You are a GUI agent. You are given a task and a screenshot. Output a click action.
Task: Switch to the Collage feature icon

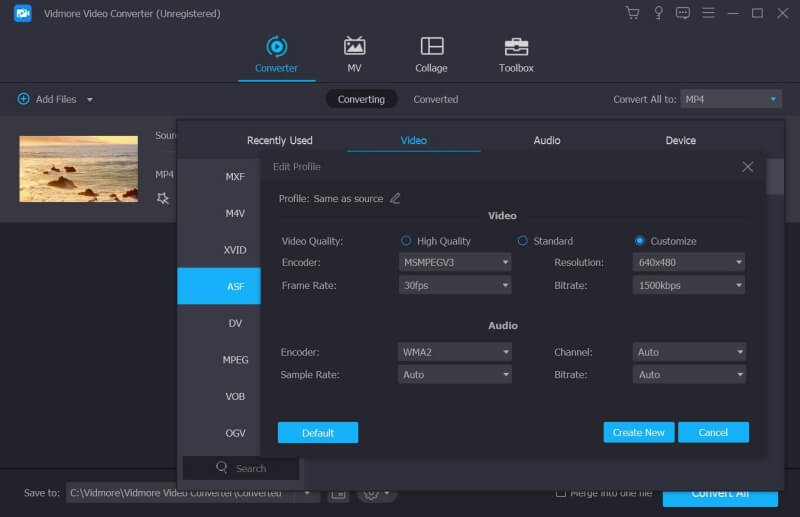tap(432, 47)
